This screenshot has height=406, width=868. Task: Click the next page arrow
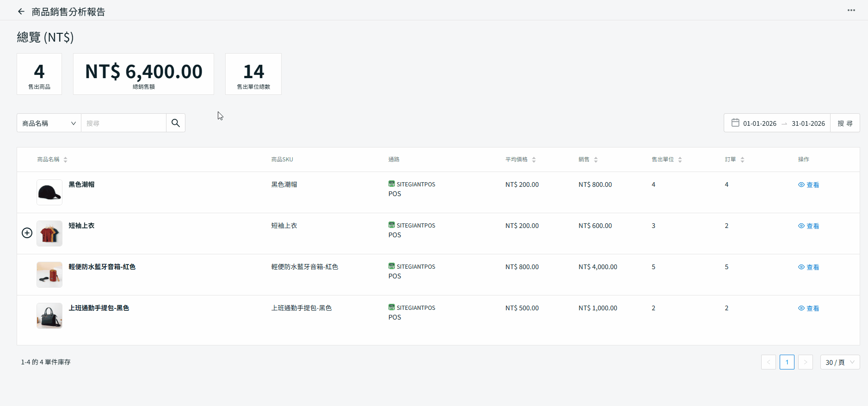coord(805,362)
